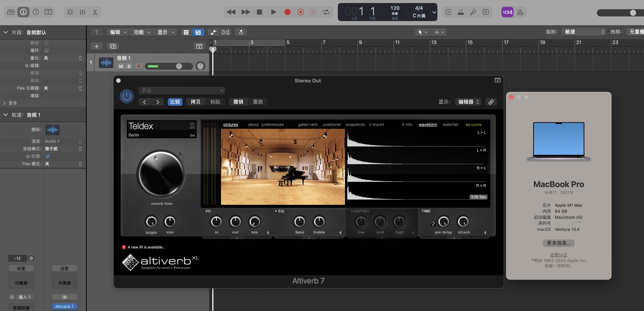Toggle the Inspector info button
Viewport: 644px width, 311px height.
pos(23,12)
